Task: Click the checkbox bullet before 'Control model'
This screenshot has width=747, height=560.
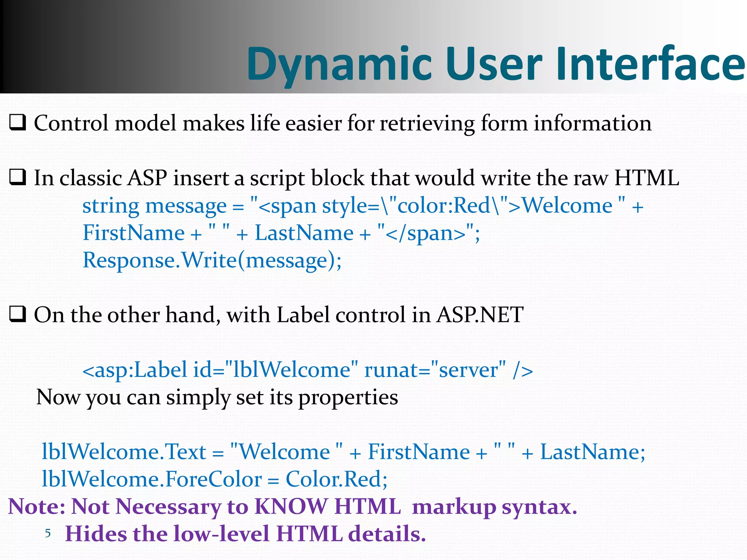Action: [18, 123]
